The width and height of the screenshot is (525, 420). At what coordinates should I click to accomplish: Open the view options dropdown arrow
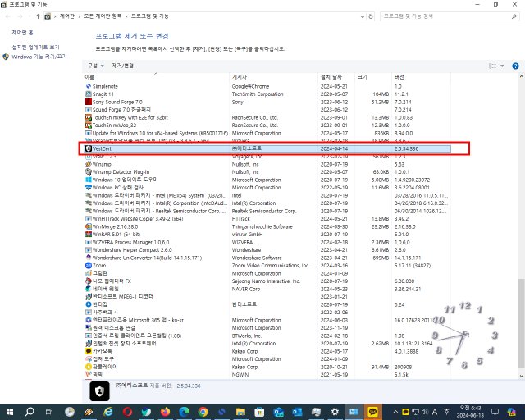(502, 66)
